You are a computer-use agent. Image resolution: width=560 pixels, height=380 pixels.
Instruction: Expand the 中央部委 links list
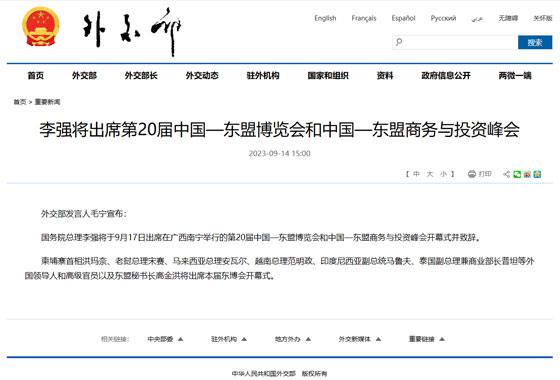tap(165, 339)
